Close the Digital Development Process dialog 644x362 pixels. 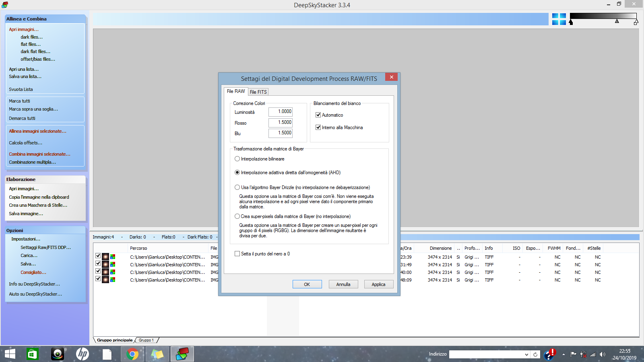tap(391, 77)
